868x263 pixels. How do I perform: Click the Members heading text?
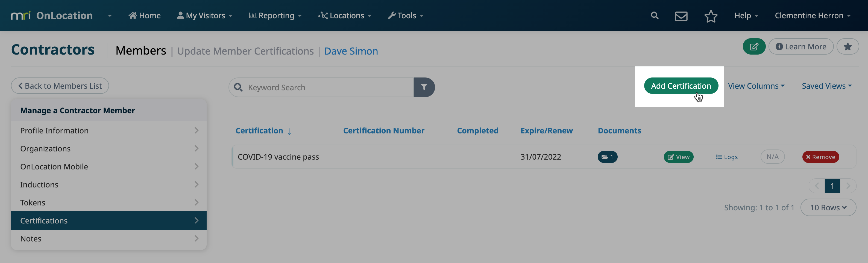[x=140, y=50]
